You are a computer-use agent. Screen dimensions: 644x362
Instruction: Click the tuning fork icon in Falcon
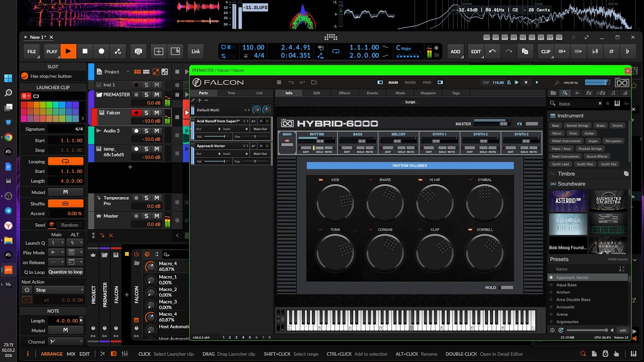coord(558,82)
